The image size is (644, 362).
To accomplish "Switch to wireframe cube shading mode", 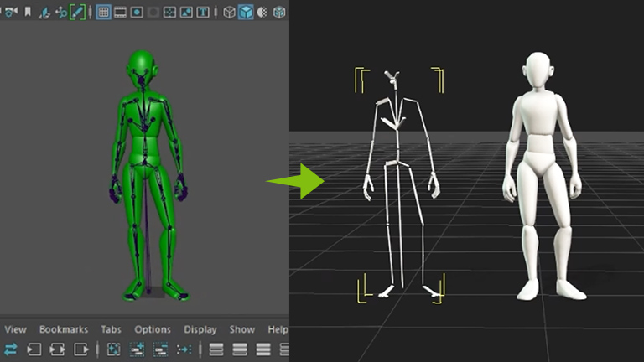I will 229,12.
